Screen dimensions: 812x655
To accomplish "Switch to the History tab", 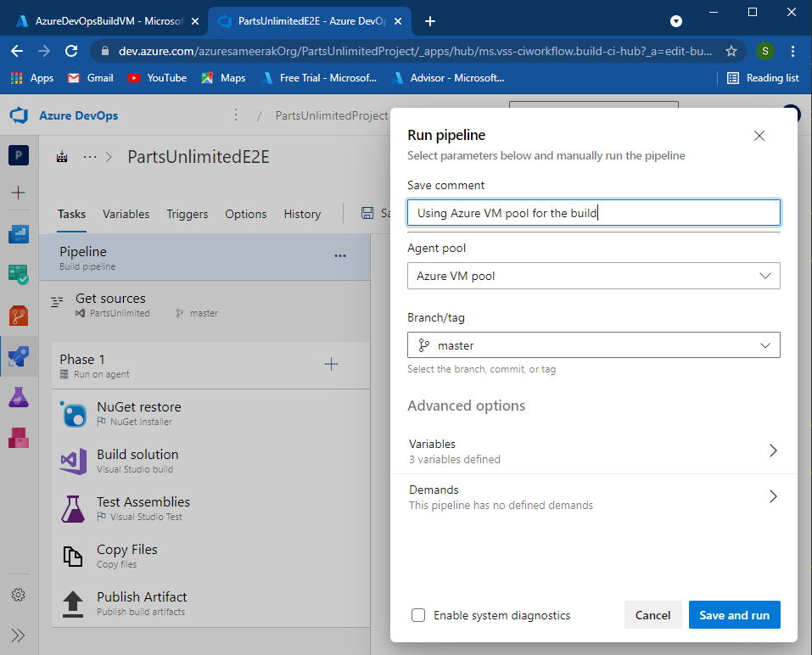I will coord(302,214).
